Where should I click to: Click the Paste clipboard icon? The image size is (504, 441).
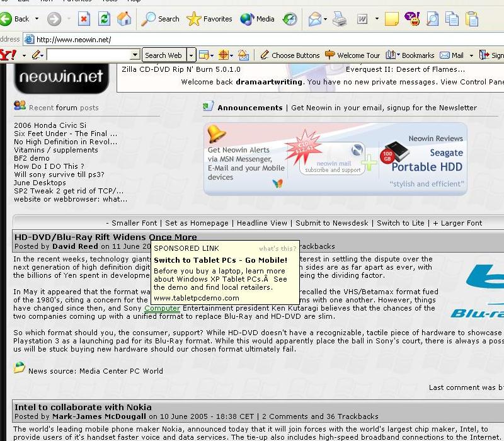[x=472, y=19]
